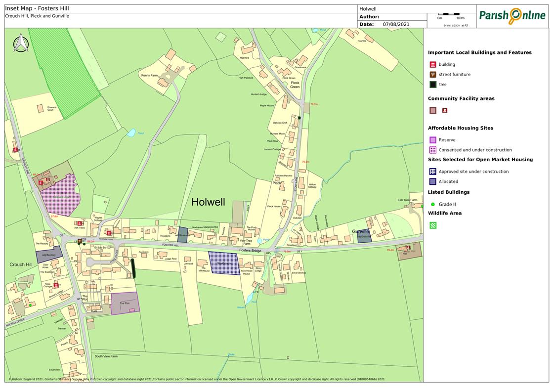
Task: Click the 'Hunter's Lodge' label
Action: coord(258,94)
